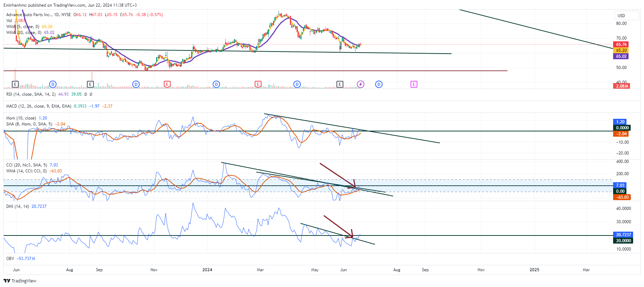Click the black earnings marker in late August 2023
The height and width of the screenshot is (287, 644).
coord(90,84)
